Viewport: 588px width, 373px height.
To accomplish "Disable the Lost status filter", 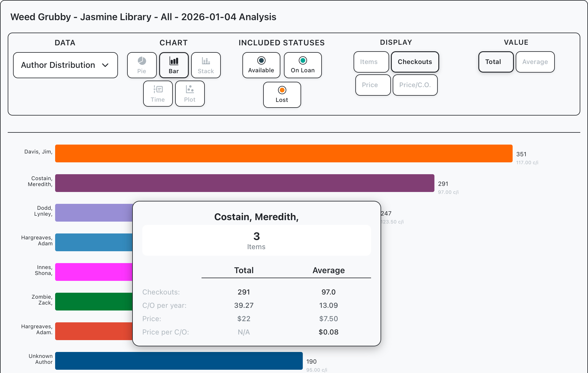I will point(282,95).
